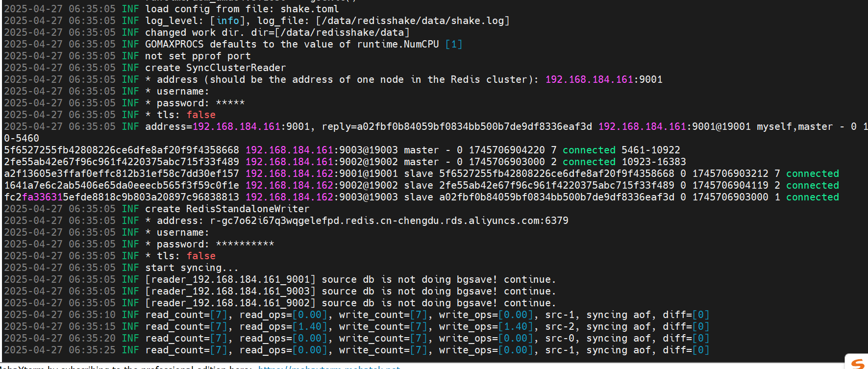This screenshot has width=868, height=369.
Task: Select node ID starting 'a2f13605e3ffaf0e'
Action: tap(122, 173)
